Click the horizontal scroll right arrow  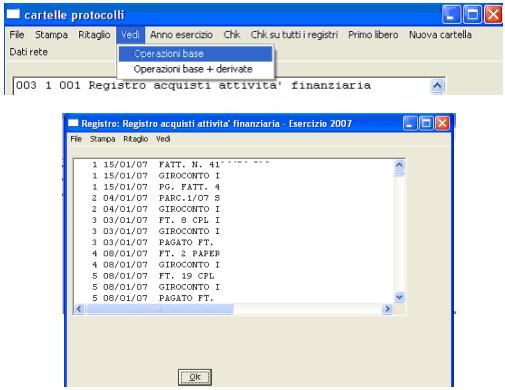[387, 309]
